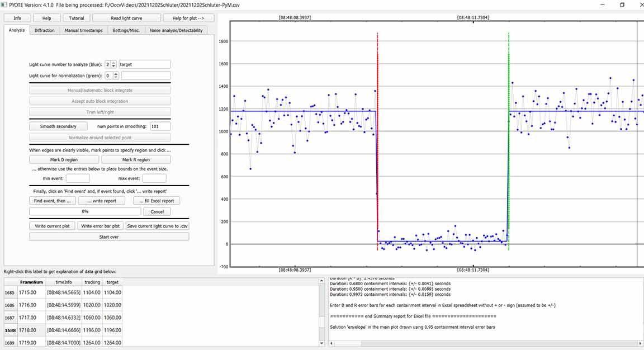Switch to the Diffraction tab
644x350 pixels.
(44, 30)
